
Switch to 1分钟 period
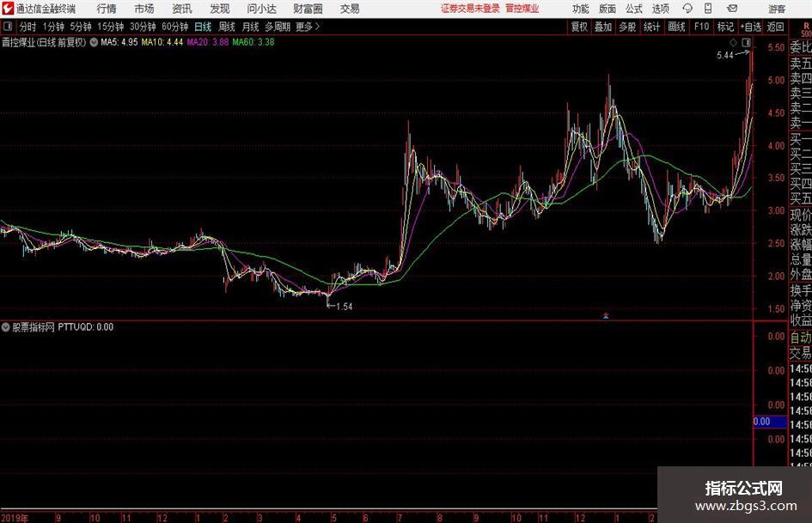tap(53, 27)
